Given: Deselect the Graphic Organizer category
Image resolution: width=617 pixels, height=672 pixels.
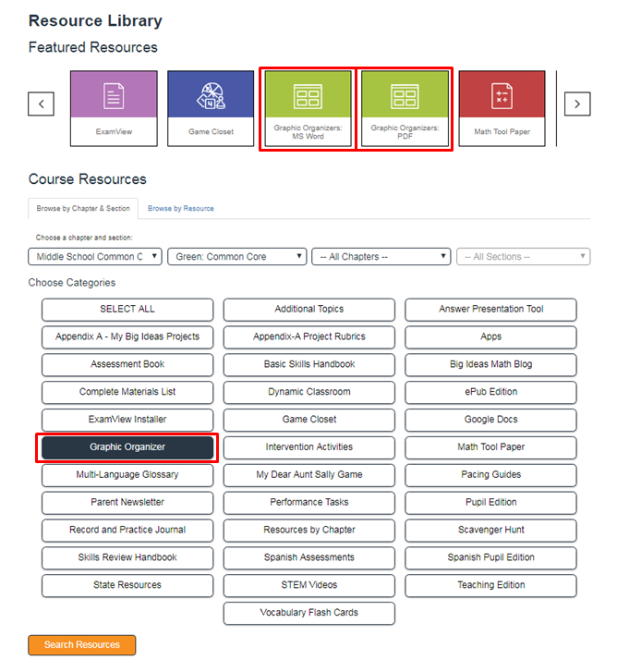Looking at the screenshot, I should pos(127,447).
